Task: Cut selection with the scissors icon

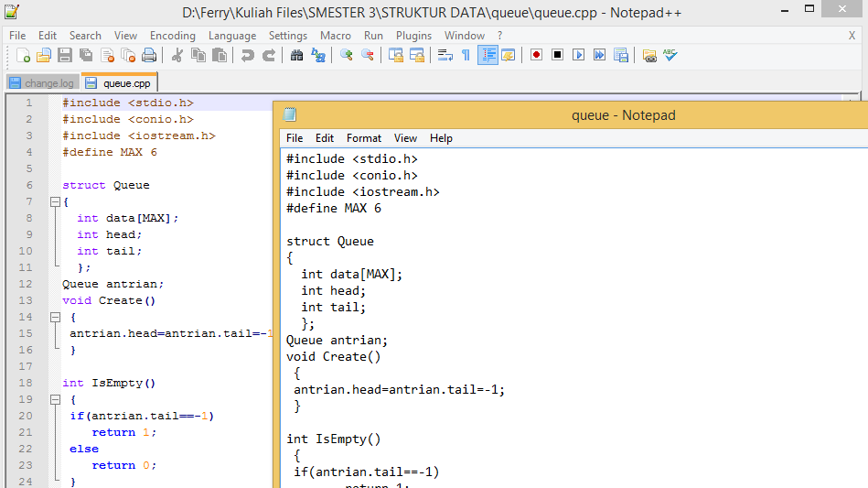Action: [x=177, y=55]
